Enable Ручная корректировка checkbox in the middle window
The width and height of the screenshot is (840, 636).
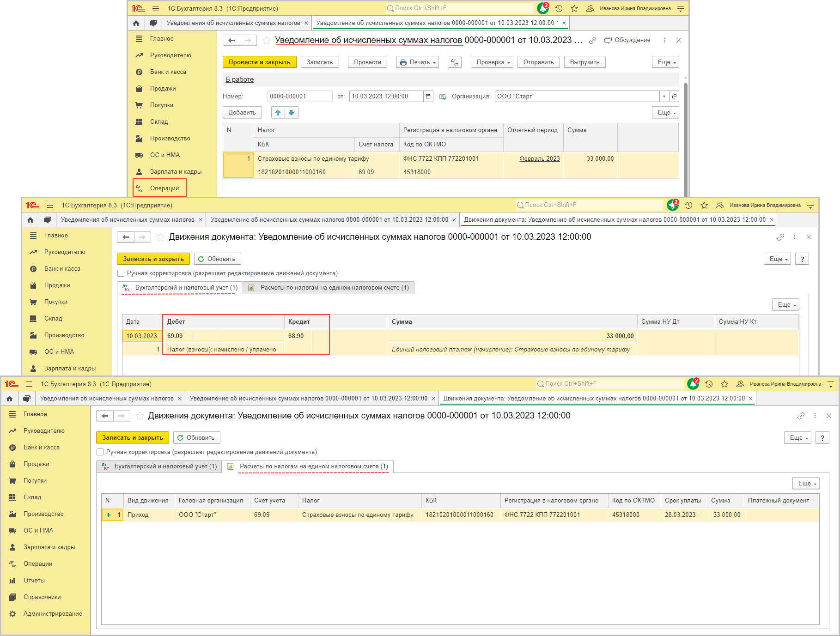coord(121,273)
